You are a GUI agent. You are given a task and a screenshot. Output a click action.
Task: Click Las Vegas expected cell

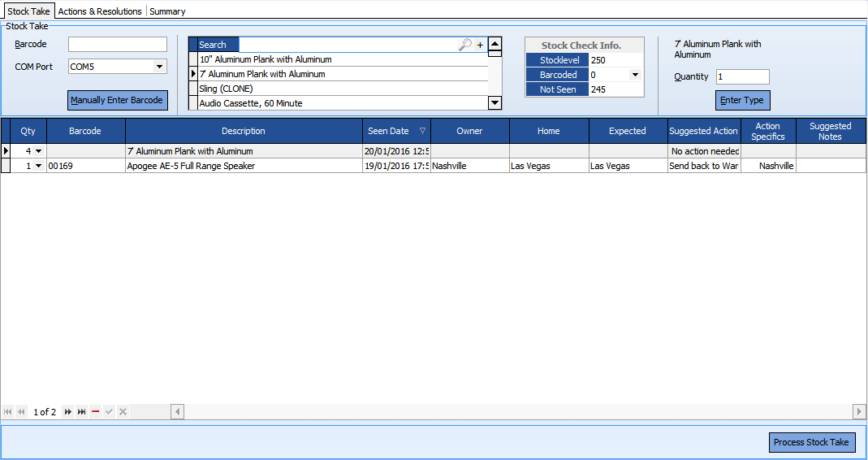click(628, 166)
